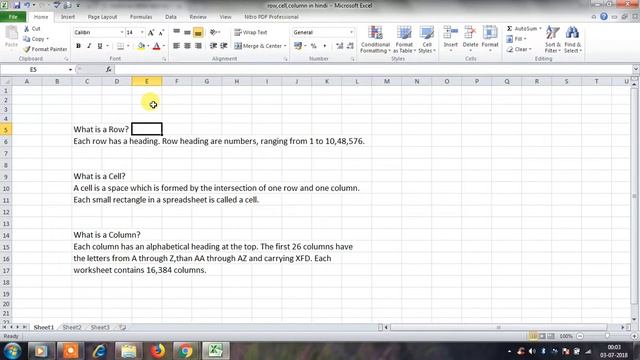Screen dimensions: 640x360
Task: Click the Delete cells icon
Action: (470, 33)
